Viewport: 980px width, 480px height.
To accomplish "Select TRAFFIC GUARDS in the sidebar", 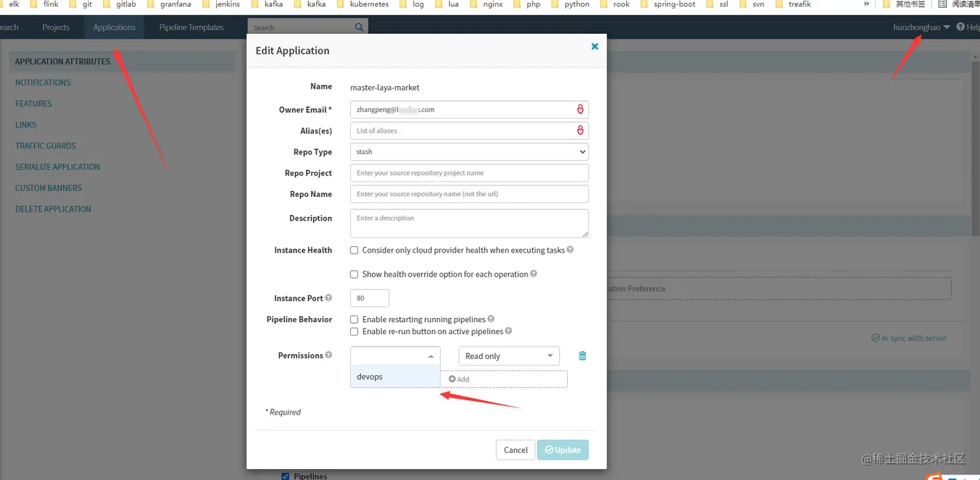I will [x=45, y=146].
